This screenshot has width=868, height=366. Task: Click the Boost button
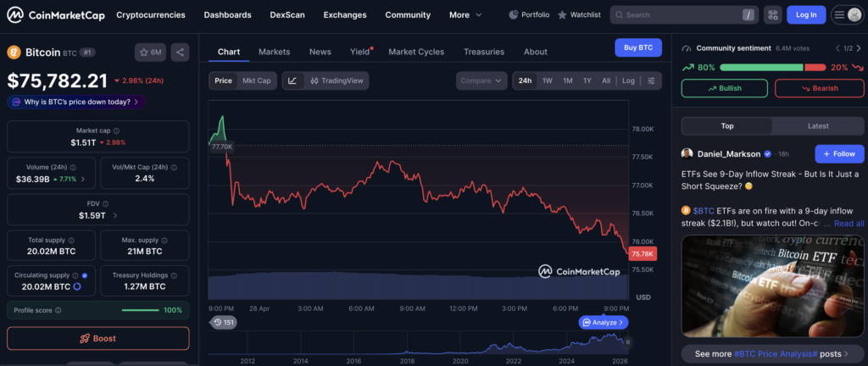click(x=98, y=338)
